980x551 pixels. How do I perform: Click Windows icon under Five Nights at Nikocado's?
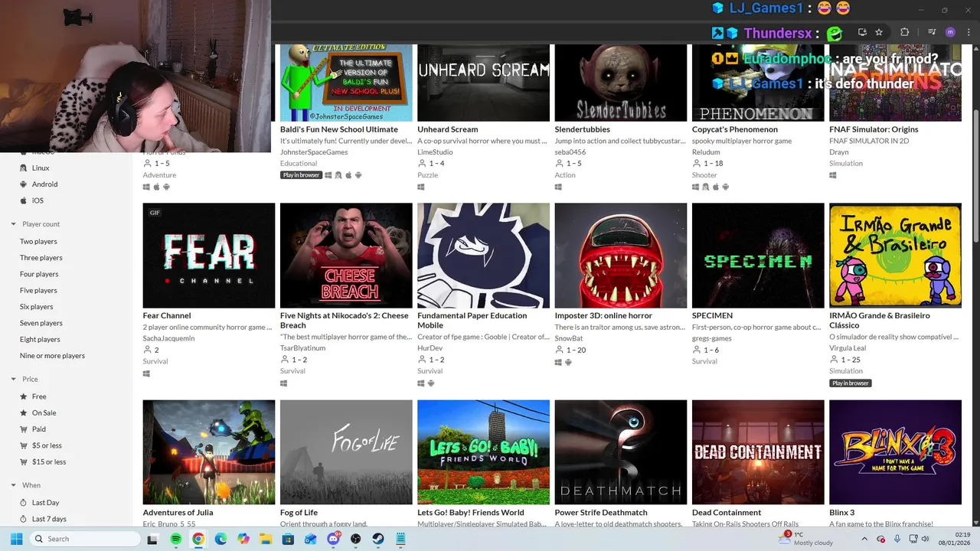[283, 383]
